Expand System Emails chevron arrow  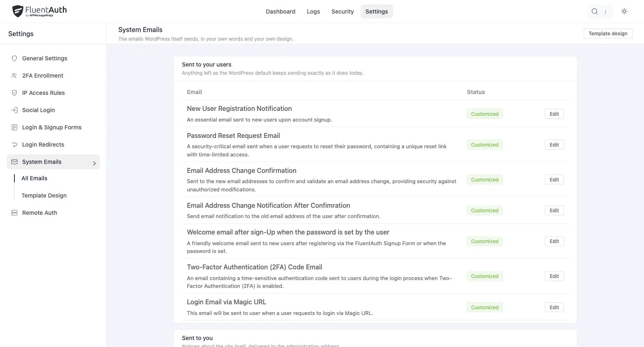coord(94,163)
